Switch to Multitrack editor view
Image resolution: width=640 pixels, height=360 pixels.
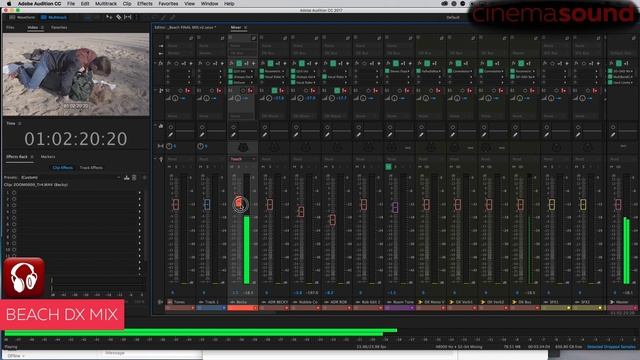[x=54, y=18]
